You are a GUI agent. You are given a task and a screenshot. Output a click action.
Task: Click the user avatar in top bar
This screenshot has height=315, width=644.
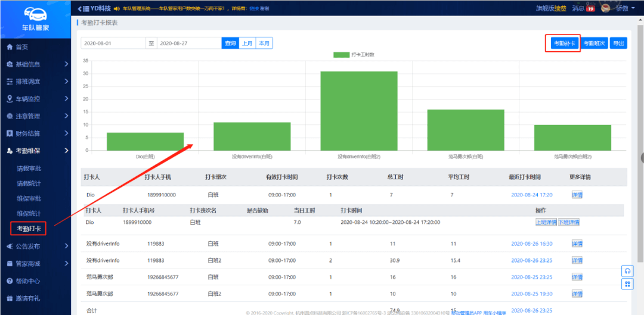tap(605, 8)
